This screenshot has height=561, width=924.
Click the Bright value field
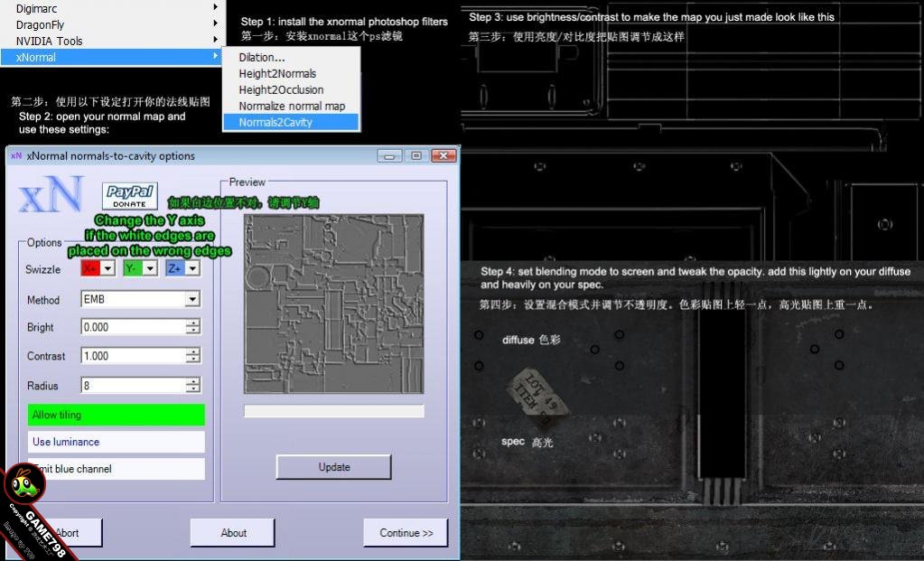click(x=133, y=327)
